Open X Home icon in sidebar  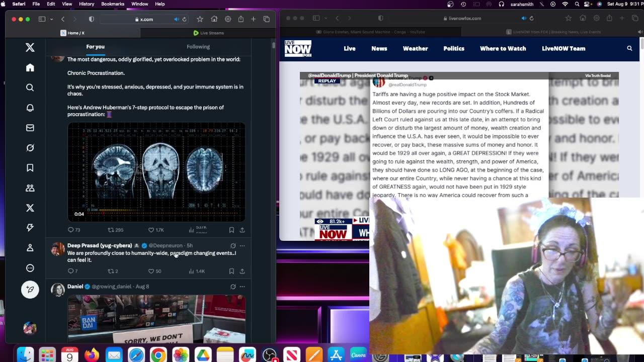click(x=30, y=67)
